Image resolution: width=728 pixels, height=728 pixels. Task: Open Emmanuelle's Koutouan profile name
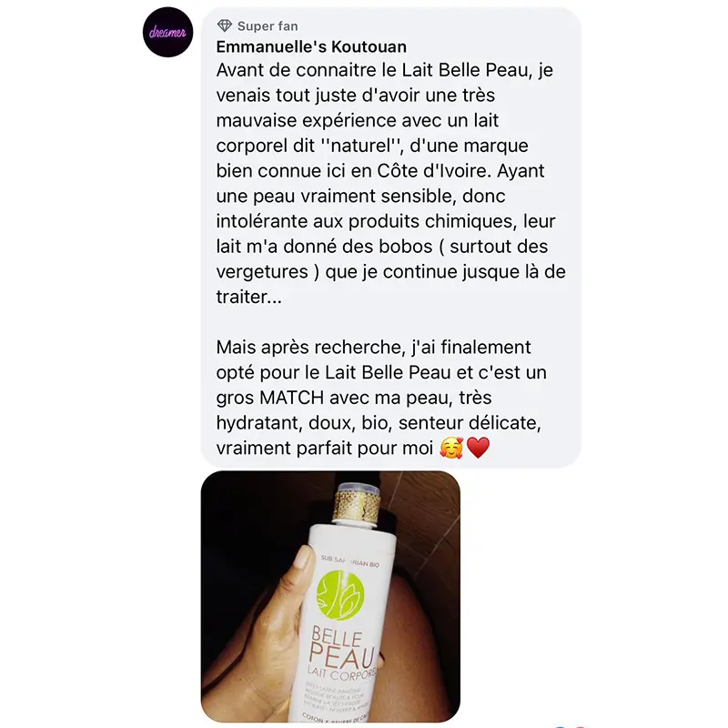tap(311, 47)
